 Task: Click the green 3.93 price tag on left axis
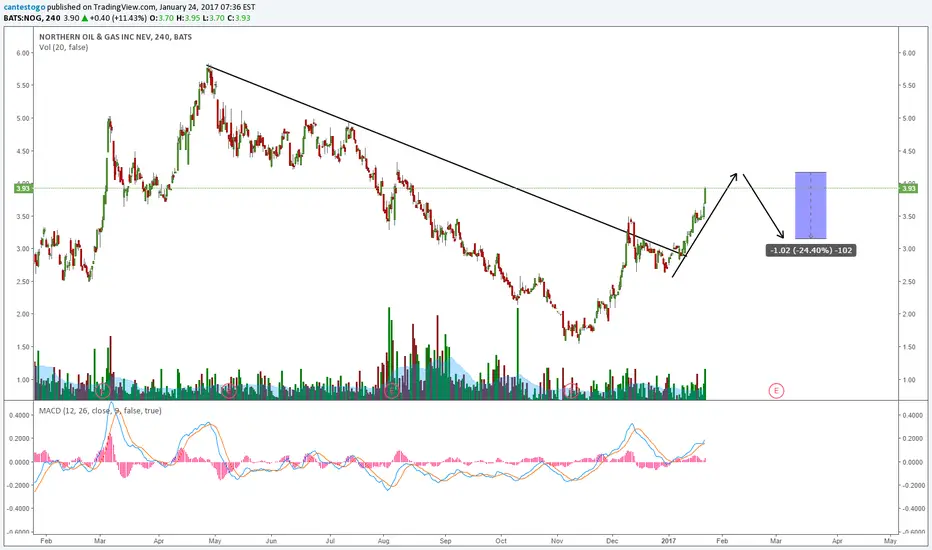coord(24,188)
